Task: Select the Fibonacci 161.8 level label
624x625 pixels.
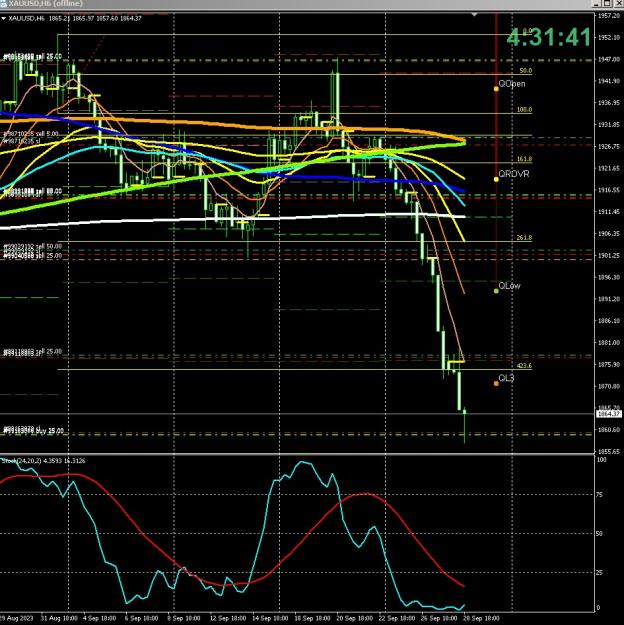Action: [x=524, y=159]
